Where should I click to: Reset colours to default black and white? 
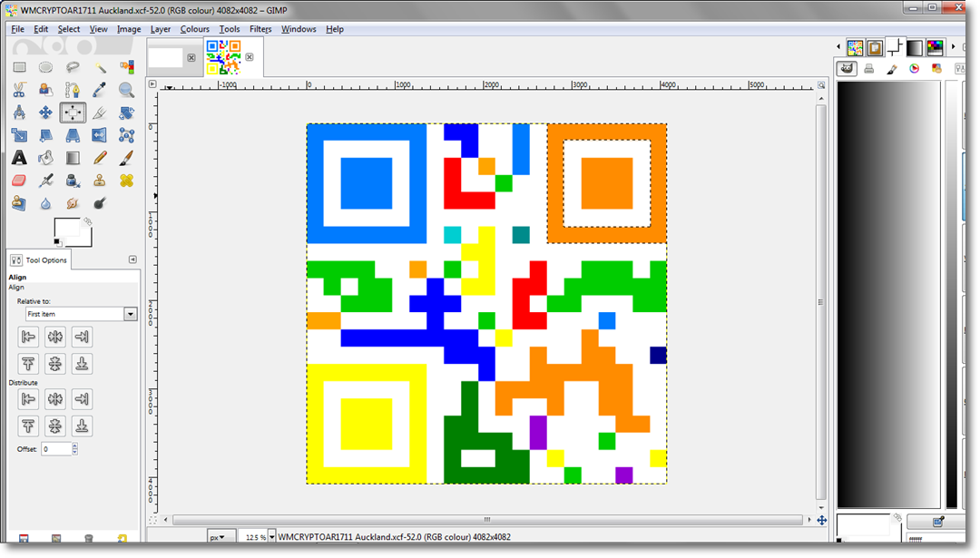point(57,242)
